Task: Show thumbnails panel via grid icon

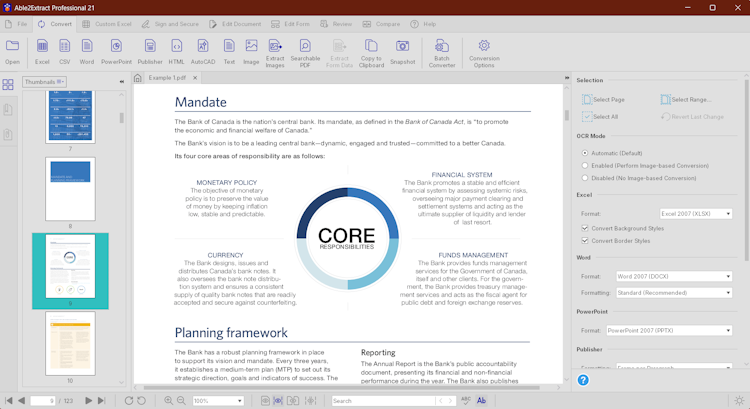Action: coord(8,85)
